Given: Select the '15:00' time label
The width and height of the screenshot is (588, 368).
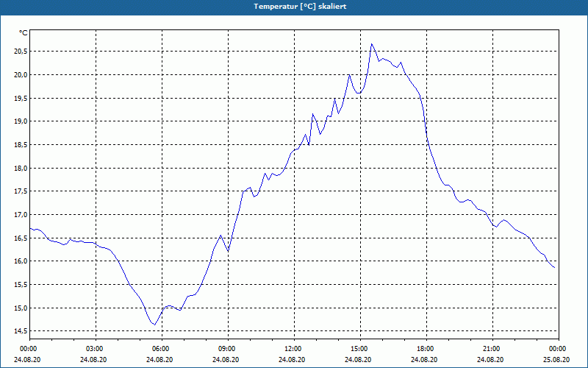Looking at the screenshot, I should coord(360,349).
